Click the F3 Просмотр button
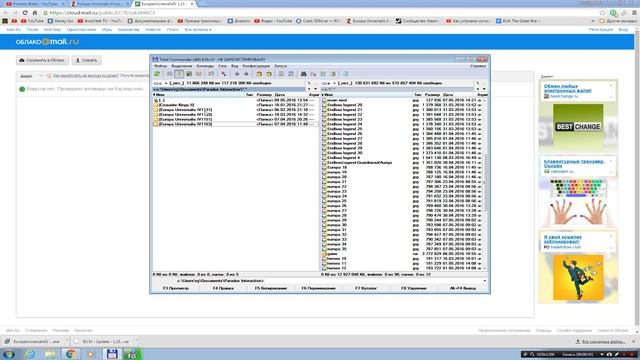The height and width of the screenshot is (360, 640). tap(176, 288)
